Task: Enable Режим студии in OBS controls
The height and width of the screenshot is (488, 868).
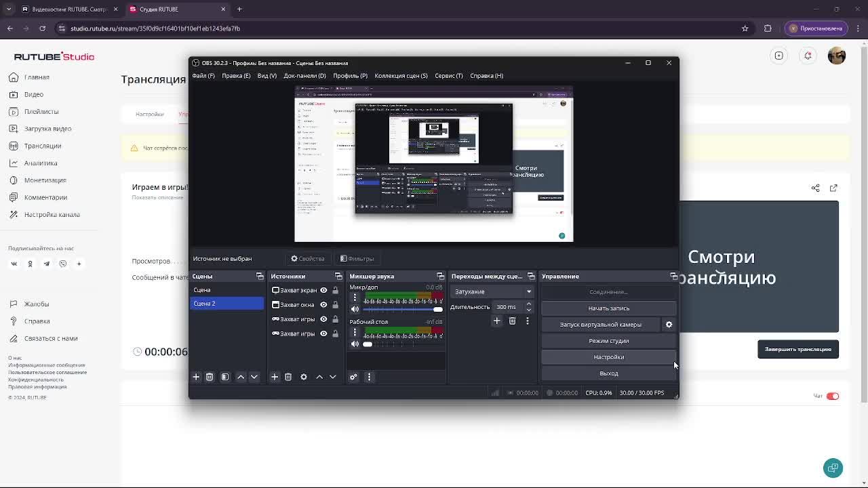Action: 608,341
